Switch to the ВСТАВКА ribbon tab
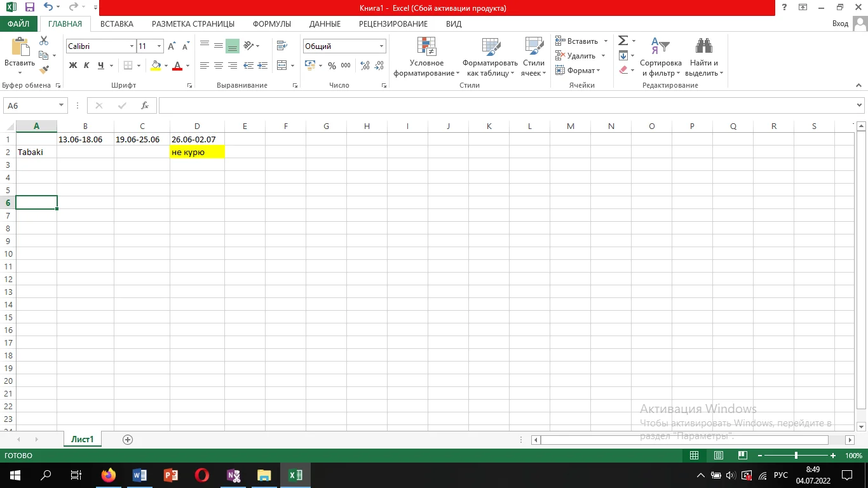Screen dimensions: 868x488 pyautogui.click(x=117, y=24)
